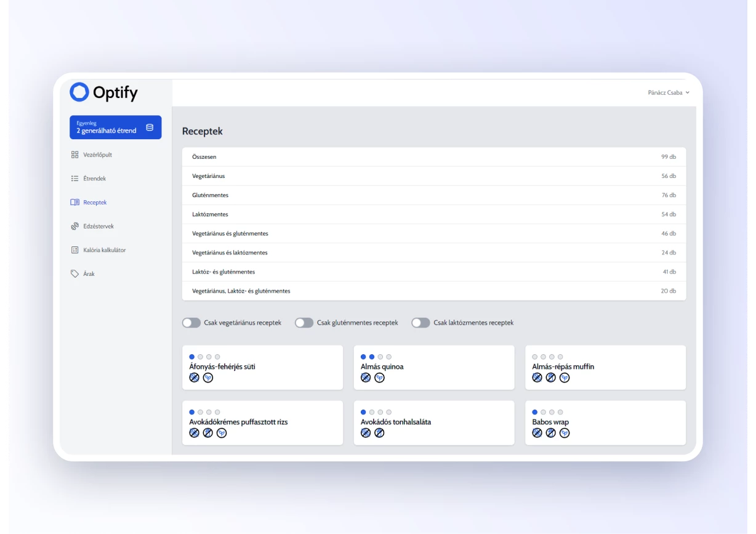Open Edzéstervek from the sidebar
The image size is (756, 534).
[99, 226]
